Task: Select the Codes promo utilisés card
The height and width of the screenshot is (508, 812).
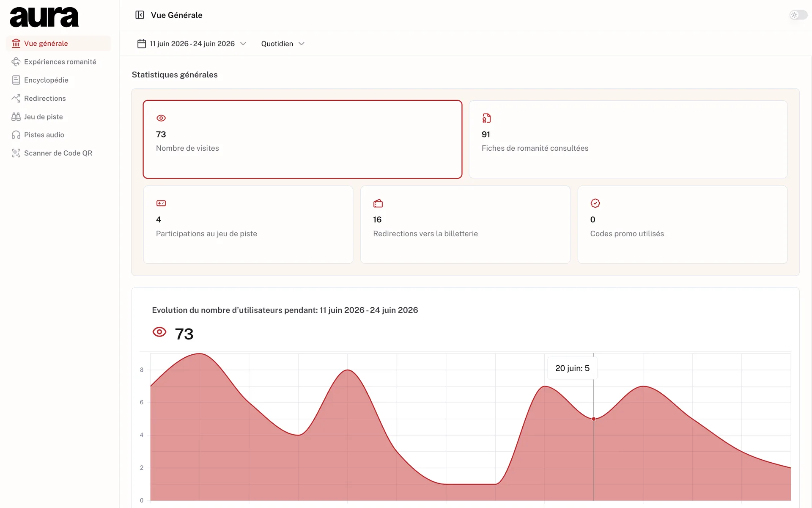Action: pos(683,225)
